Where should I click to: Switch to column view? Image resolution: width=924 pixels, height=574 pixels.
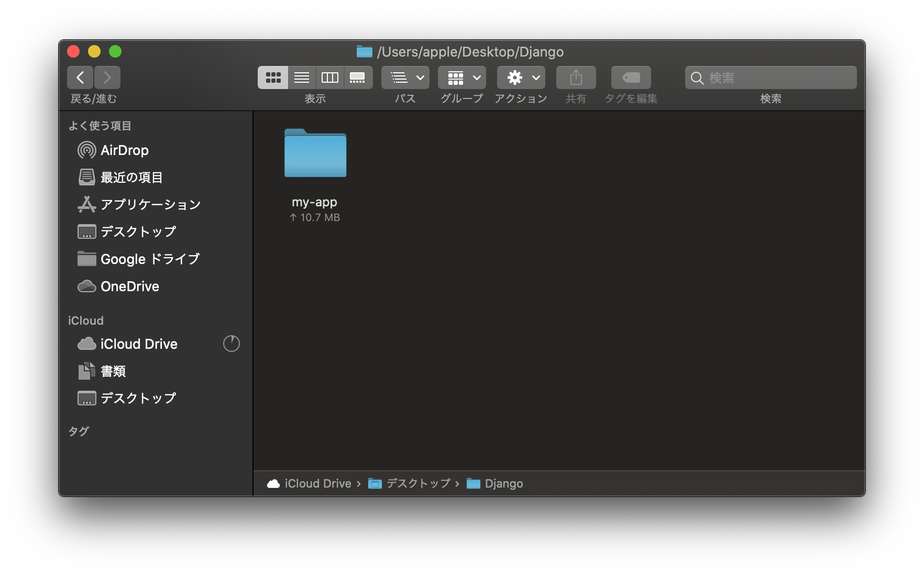click(x=330, y=77)
